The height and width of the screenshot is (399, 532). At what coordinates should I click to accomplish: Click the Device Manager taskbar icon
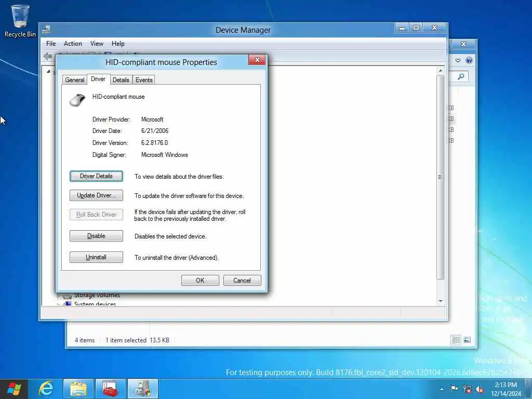tap(143, 389)
